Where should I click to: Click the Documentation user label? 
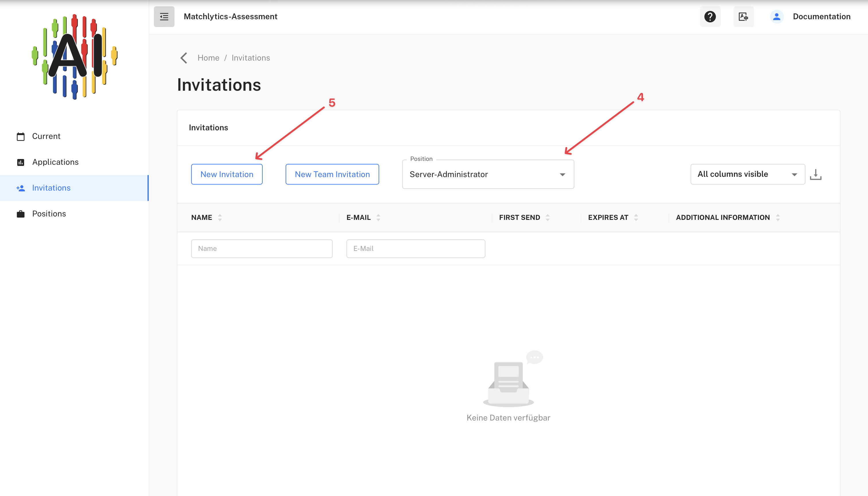[821, 16]
